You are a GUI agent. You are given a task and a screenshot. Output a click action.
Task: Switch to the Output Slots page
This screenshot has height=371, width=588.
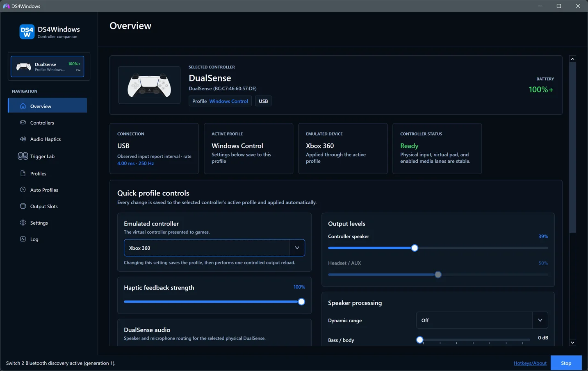point(47,207)
